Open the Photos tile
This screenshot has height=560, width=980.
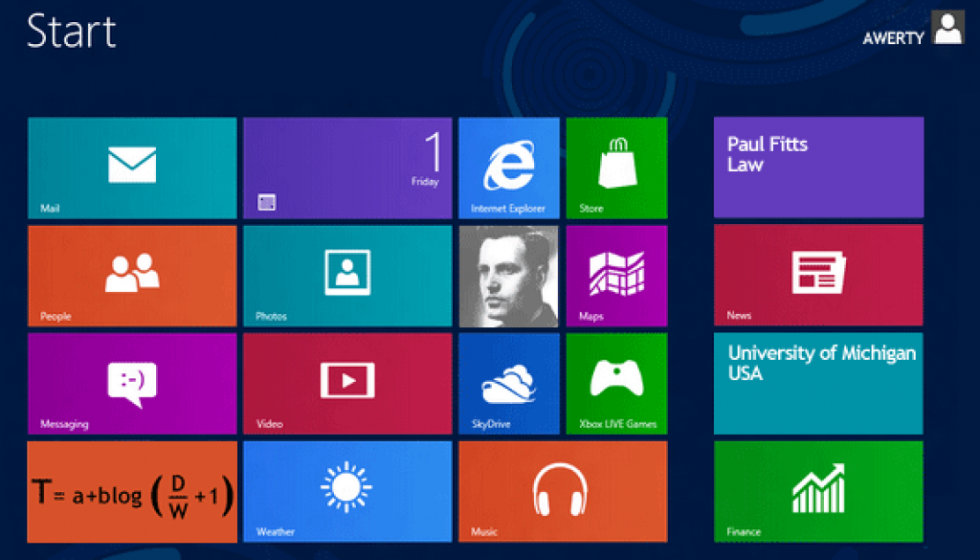pyautogui.click(x=347, y=276)
